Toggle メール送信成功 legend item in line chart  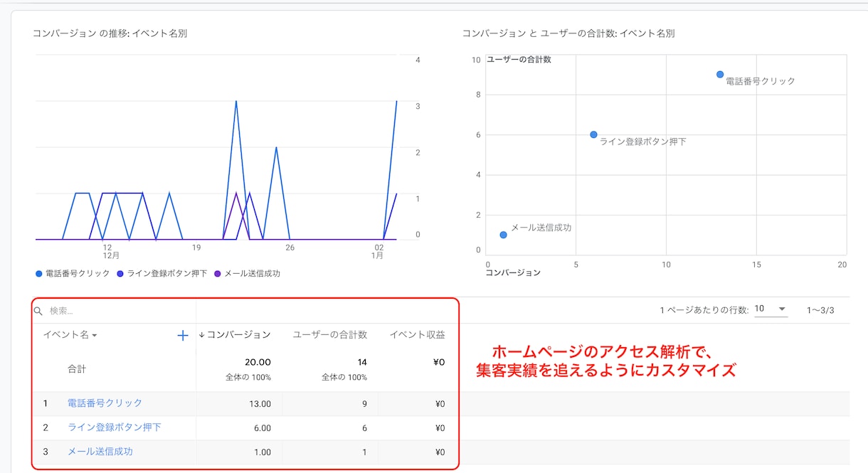(247, 273)
